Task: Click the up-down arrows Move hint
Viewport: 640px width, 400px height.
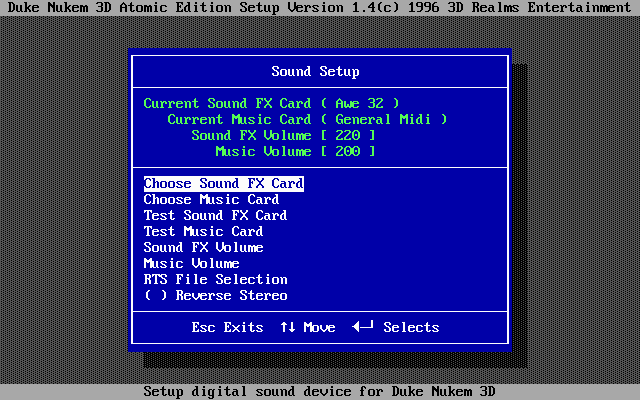Action: click(308, 327)
